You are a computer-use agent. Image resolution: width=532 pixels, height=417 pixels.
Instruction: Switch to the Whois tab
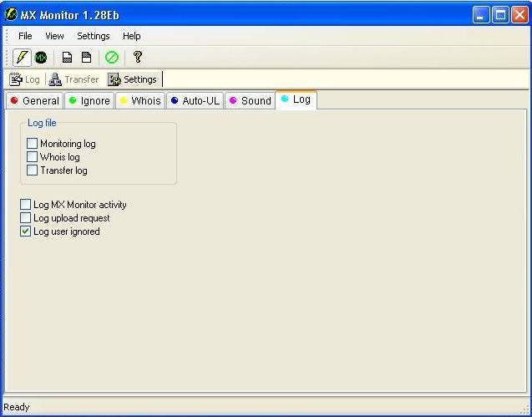[140, 100]
